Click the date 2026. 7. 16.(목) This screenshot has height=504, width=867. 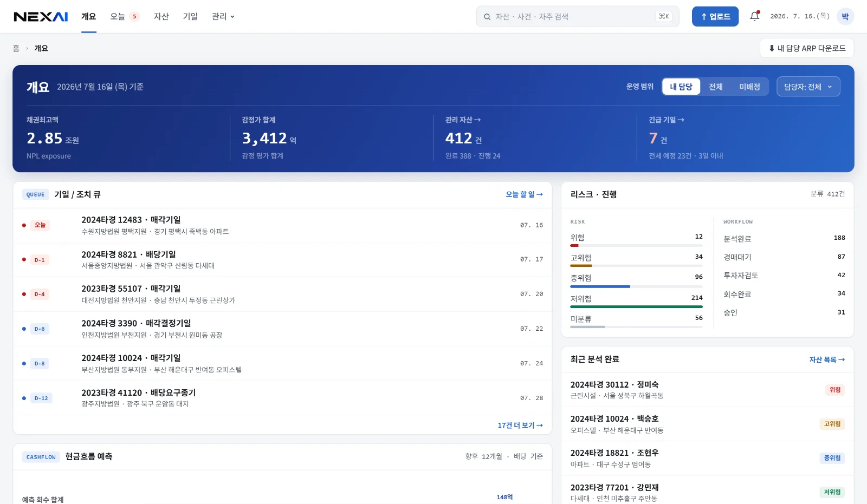tap(800, 16)
